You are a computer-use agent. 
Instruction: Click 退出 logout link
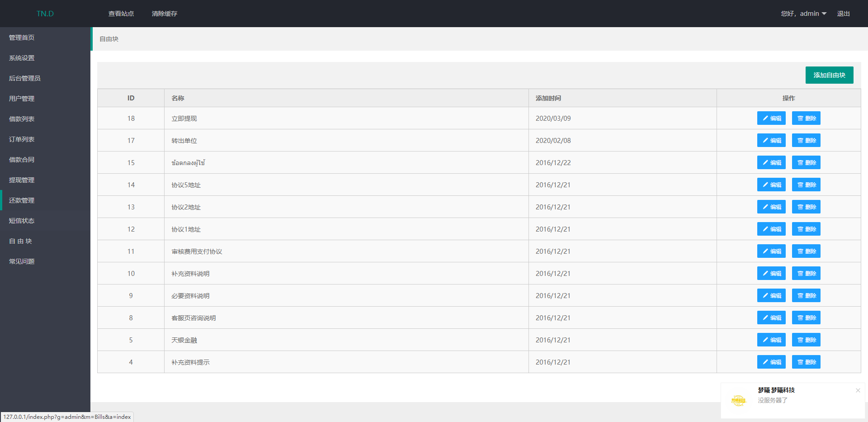843,14
